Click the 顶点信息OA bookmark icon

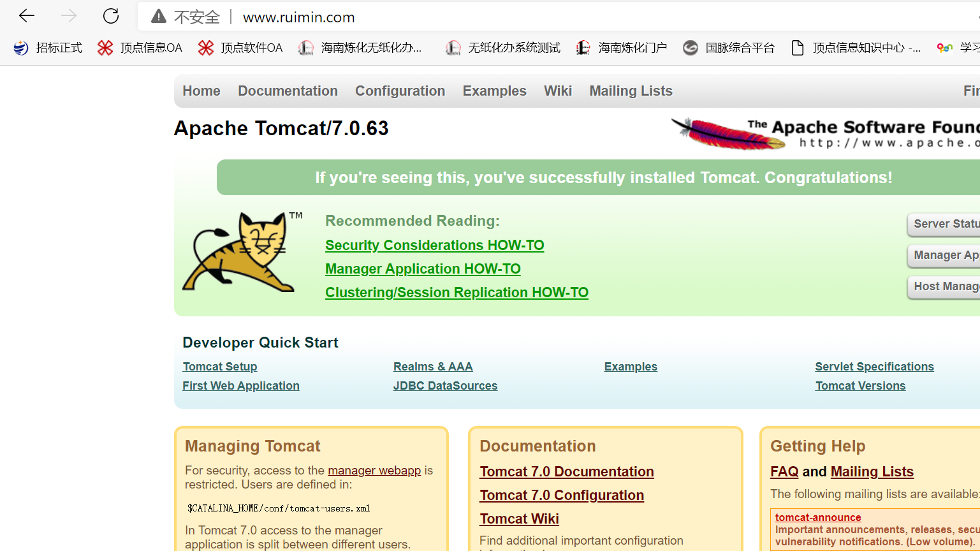(x=105, y=48)
